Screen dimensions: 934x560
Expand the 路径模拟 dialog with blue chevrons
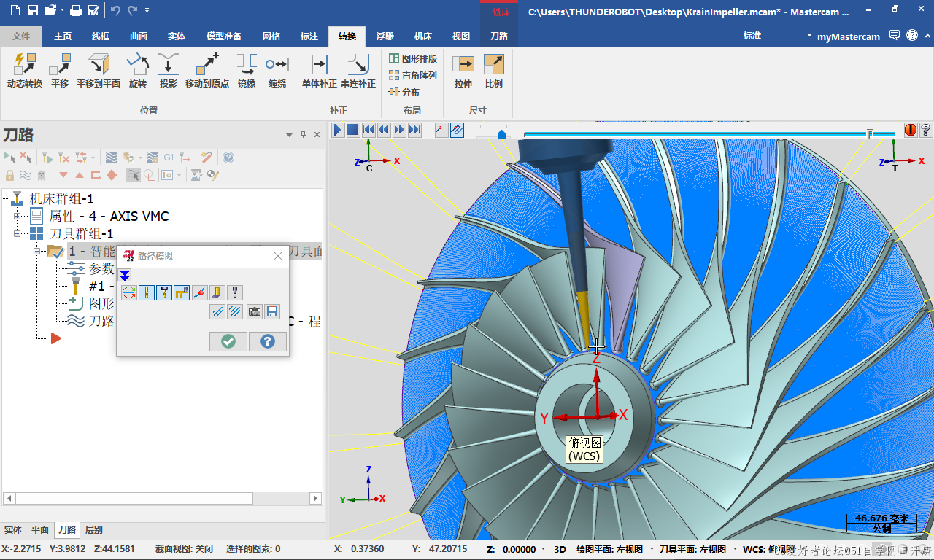125,275
